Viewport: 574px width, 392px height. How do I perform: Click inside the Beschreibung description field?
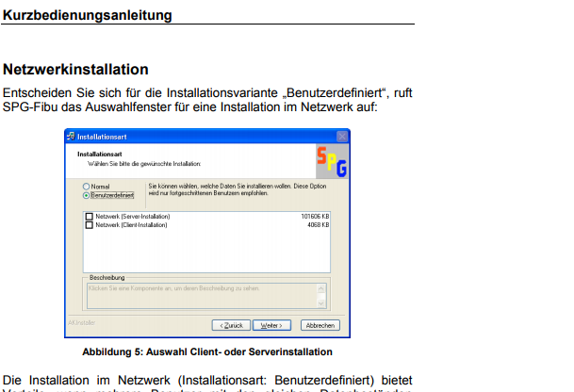[203, 290]
